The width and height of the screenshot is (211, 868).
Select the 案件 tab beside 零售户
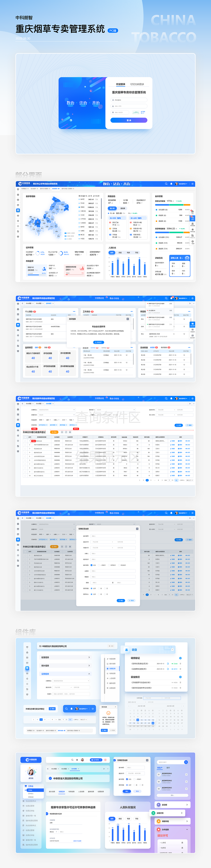click(x=168, y=768)
